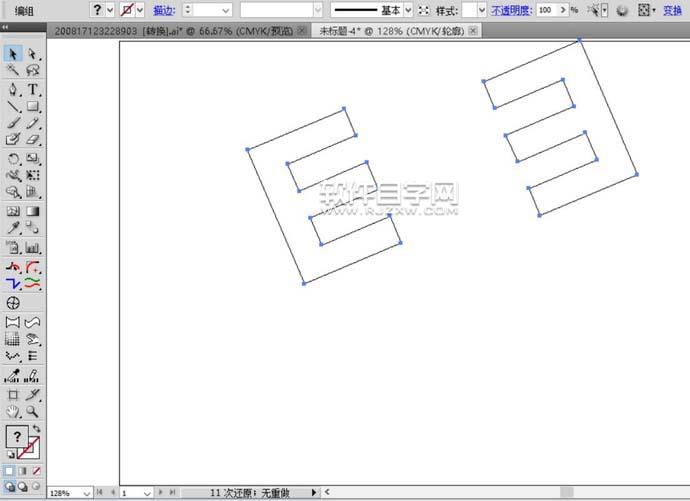The height and width of the screenshot is (501, 690).
Task: Click the 描边 stroke link
Action: point(164,10)
